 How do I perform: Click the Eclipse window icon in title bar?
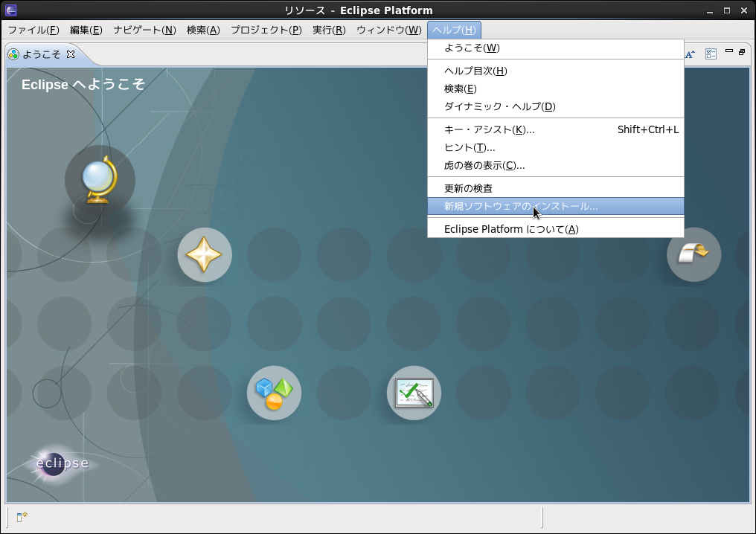[x=10, y=10]
